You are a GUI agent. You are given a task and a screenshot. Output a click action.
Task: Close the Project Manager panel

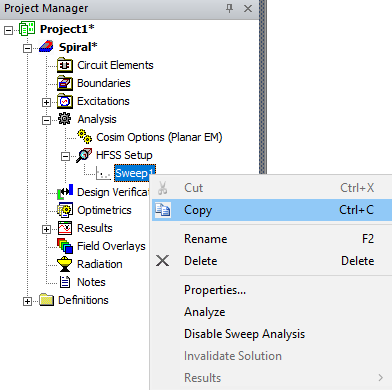pos(248,8)
